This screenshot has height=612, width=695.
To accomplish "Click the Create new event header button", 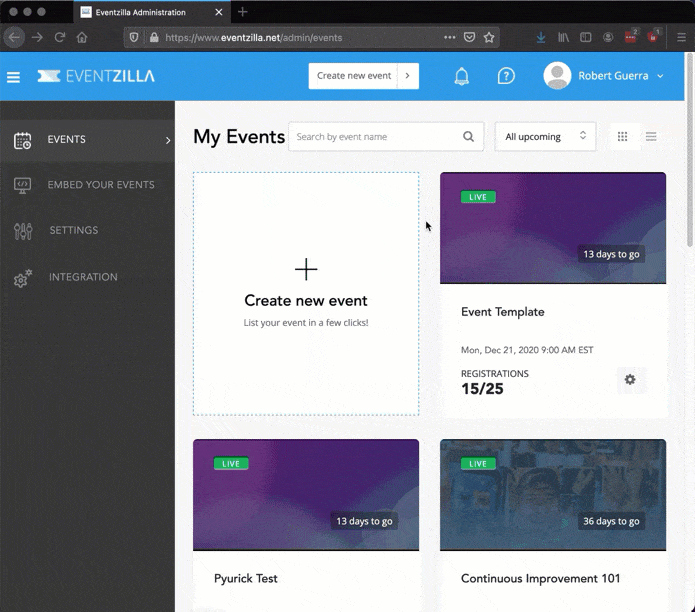I will pos(354,76).
